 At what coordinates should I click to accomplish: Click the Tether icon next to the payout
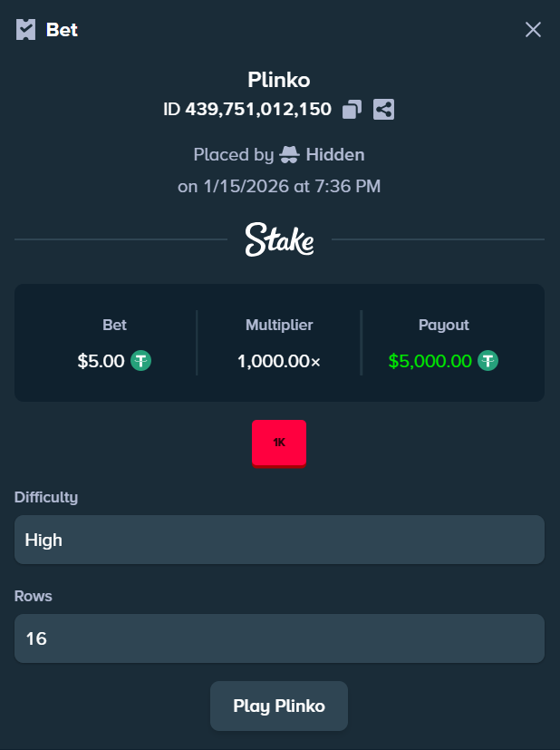488,360
